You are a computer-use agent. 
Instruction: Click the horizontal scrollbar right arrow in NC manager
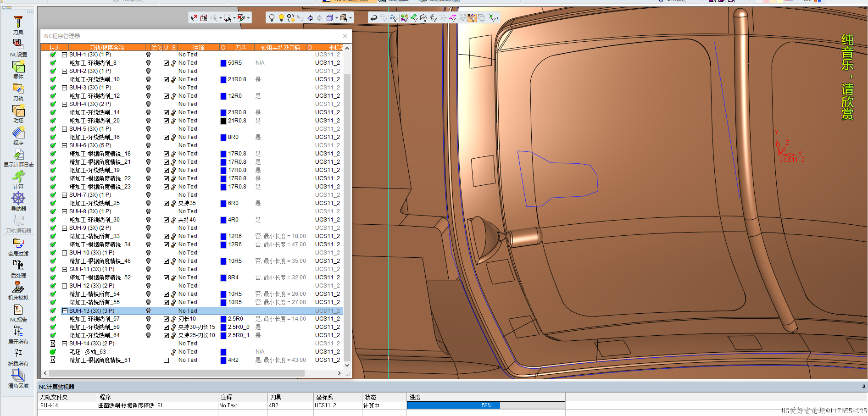[x=339, y=373]
